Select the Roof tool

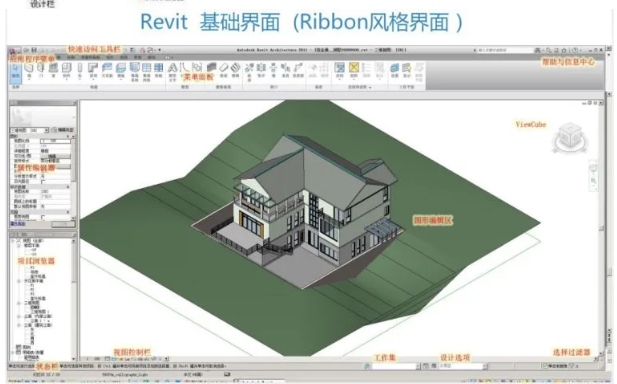(x=93, y=71)
